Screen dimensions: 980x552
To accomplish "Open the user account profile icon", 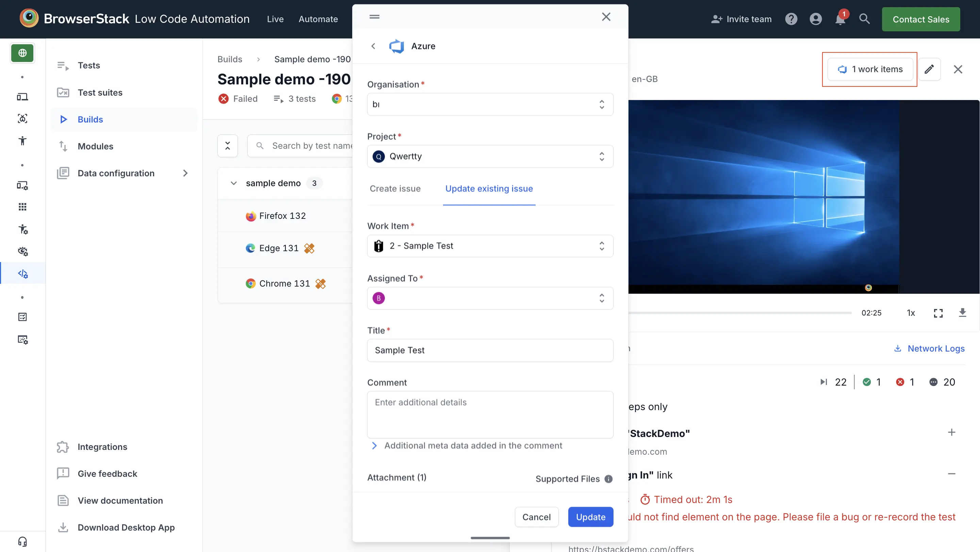I will pyautogui.click(x=815, y=19).
